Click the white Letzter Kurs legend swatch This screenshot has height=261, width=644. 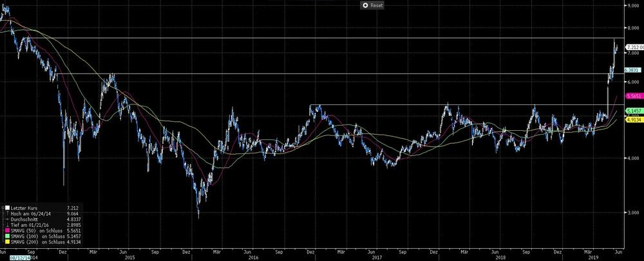point(6,208)
